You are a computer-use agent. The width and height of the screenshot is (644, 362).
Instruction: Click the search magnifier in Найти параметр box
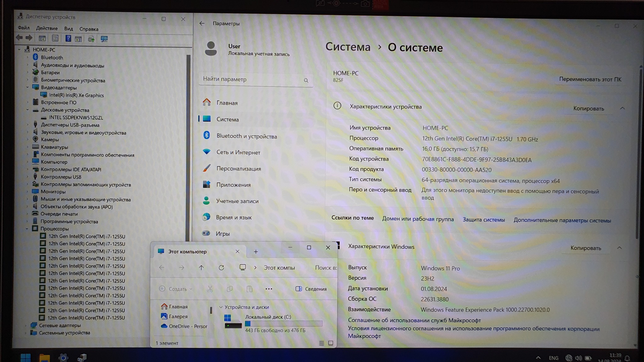click(306, 80)
